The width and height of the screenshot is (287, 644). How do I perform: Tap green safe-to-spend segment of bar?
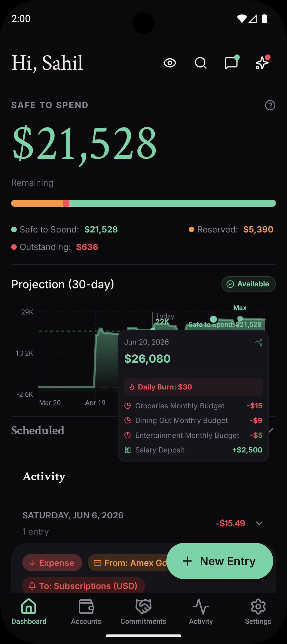tap(172, 203)
